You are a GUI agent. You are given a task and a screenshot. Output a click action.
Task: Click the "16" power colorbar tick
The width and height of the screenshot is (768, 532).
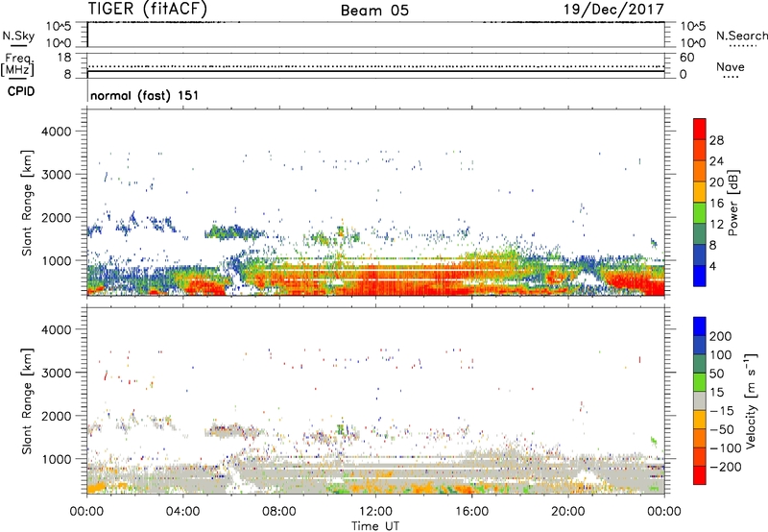tap(716, 203)
